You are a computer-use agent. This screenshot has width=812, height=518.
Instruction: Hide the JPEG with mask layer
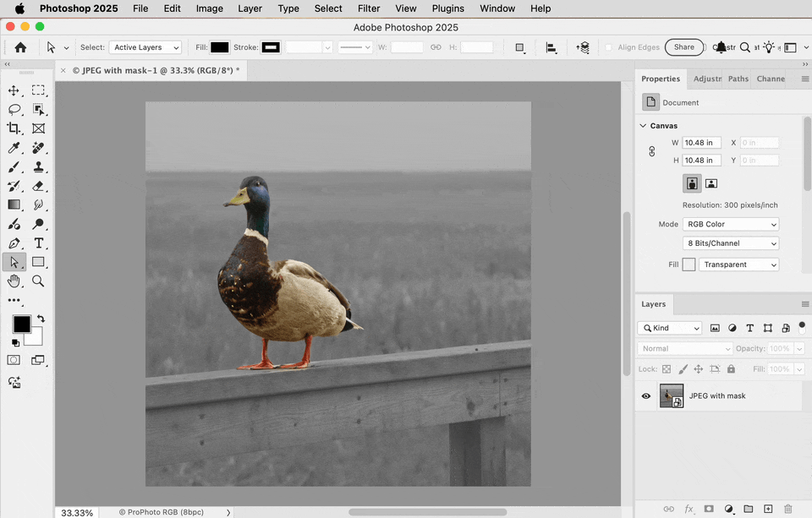pyautogui.click(x=645, y=395)
